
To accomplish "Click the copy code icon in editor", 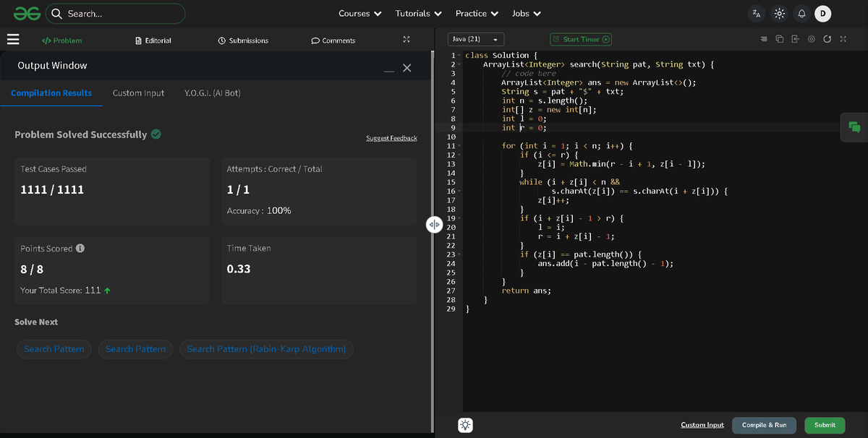I will coord(780,39).
